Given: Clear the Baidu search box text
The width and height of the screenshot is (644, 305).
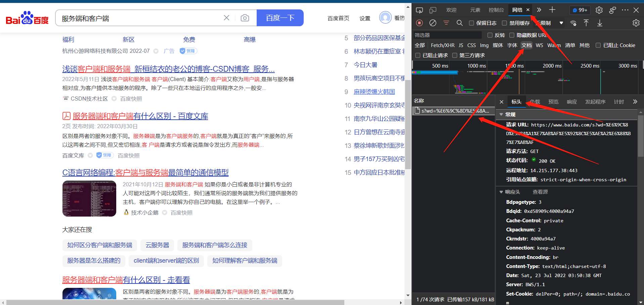Looking at the screenshot, I should (x=226, y=18).
